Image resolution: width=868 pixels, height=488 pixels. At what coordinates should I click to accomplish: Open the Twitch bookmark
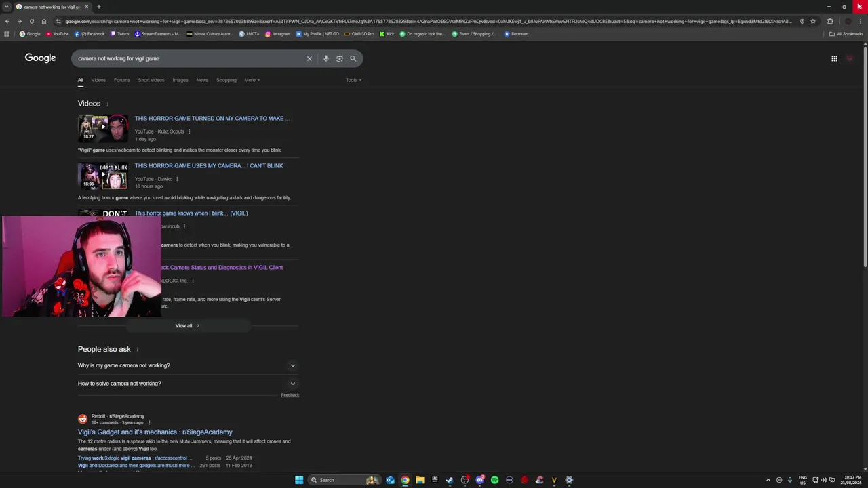120,33
